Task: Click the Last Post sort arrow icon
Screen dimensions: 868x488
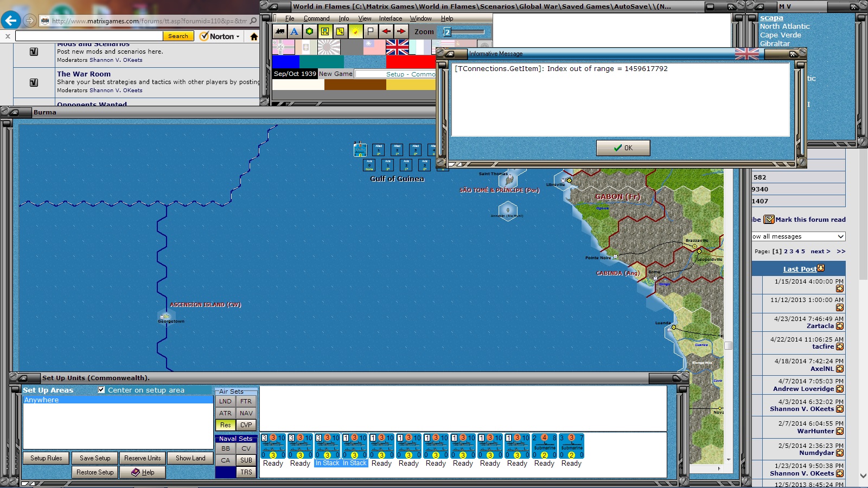Action: click(x=821, y=268)
